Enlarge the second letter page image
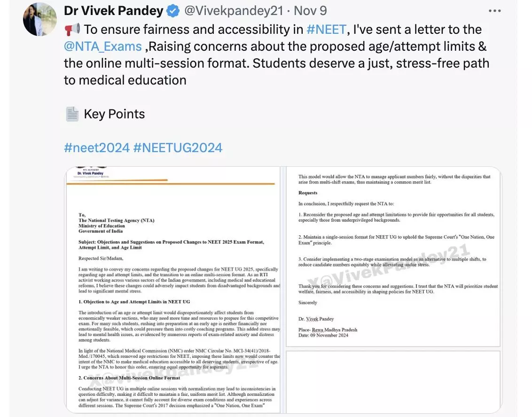The image size is (532, 417). [x=393, y=257]
